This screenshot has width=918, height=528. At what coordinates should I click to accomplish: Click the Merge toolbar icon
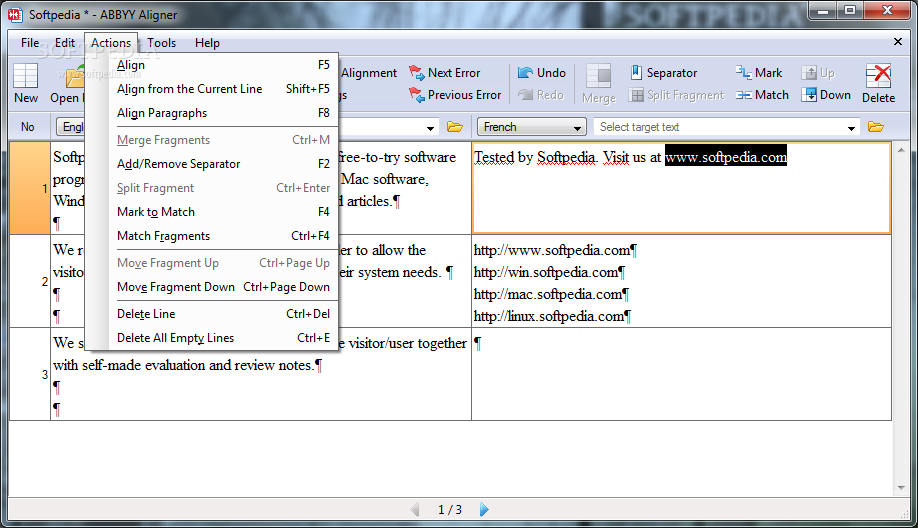[x=599, y=76]
